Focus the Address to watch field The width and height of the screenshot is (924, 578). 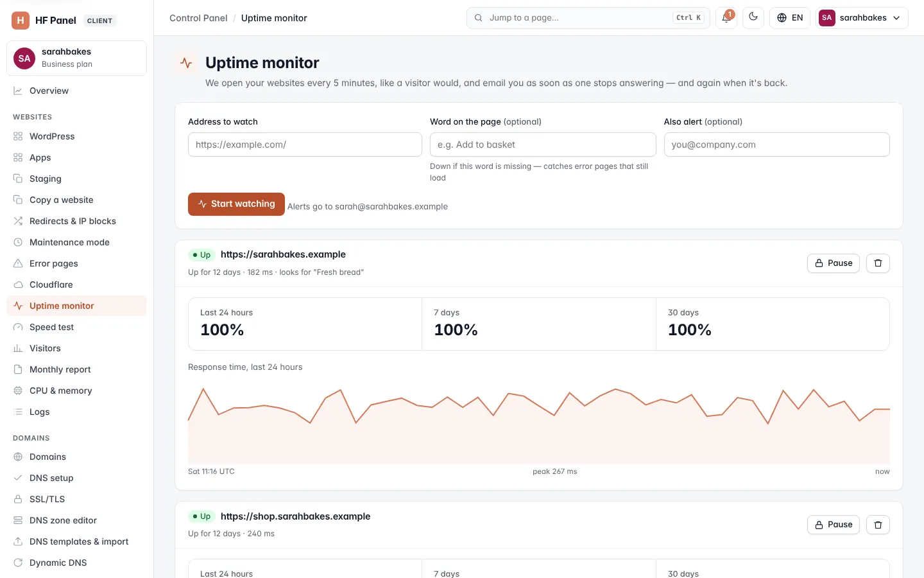click(305, 144)
